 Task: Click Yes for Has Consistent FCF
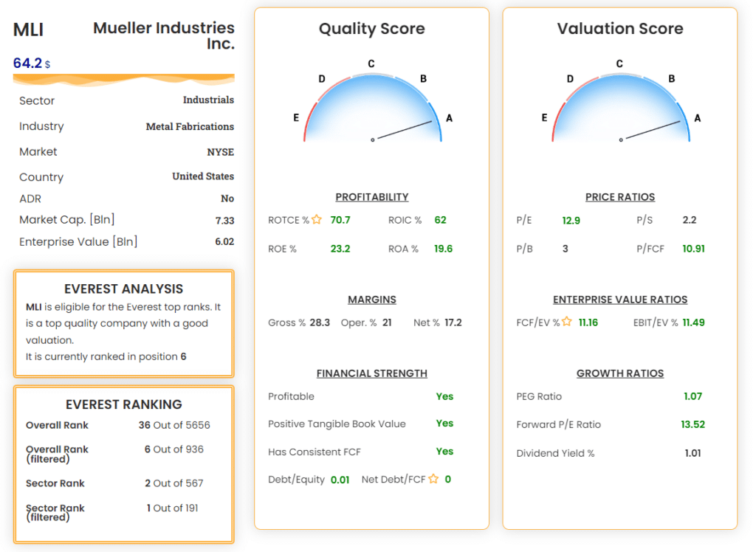(444, 451)
